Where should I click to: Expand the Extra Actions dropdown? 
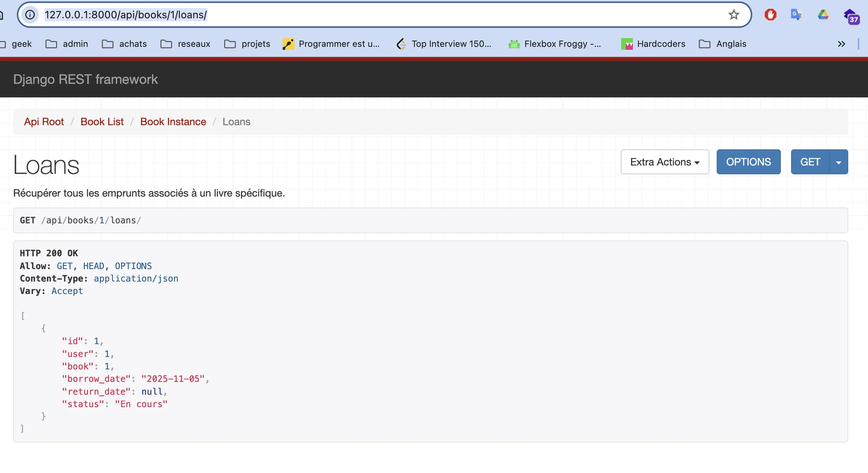[x=664, y=162]
